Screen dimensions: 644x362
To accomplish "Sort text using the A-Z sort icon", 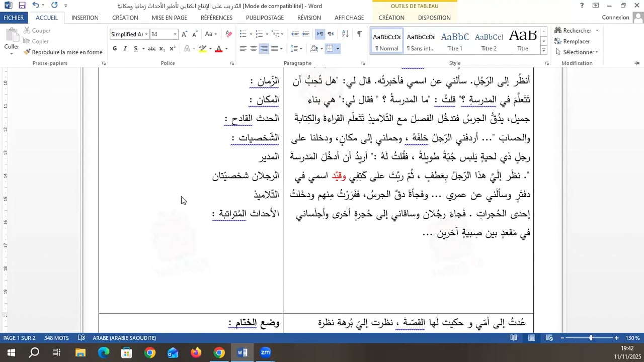I will pyautogui.click(x=345, y=34).
